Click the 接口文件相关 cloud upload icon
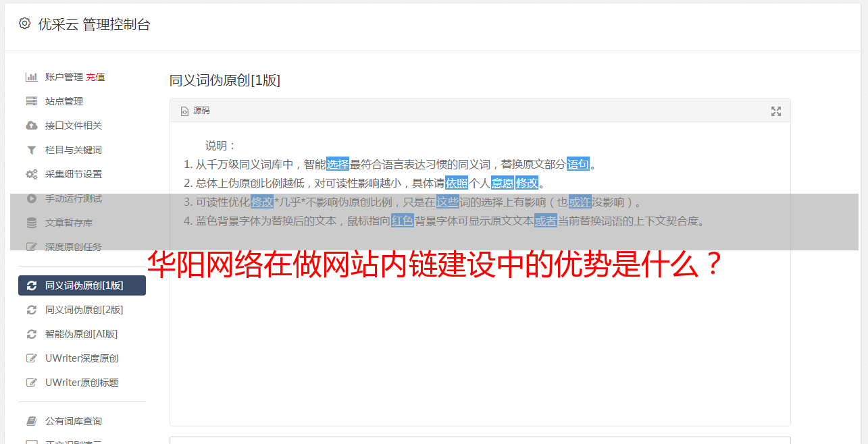 [31, 126]
